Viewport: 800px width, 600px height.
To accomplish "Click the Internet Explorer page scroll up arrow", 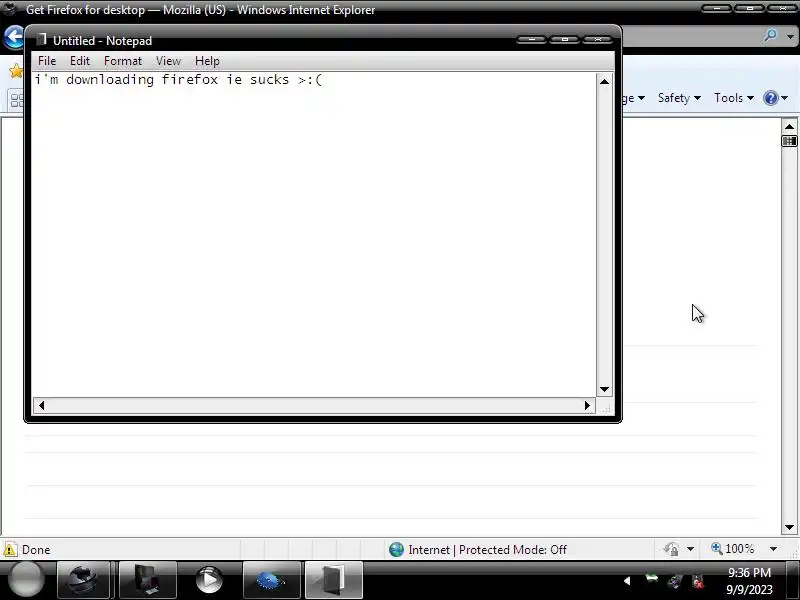I will [789, 127].
